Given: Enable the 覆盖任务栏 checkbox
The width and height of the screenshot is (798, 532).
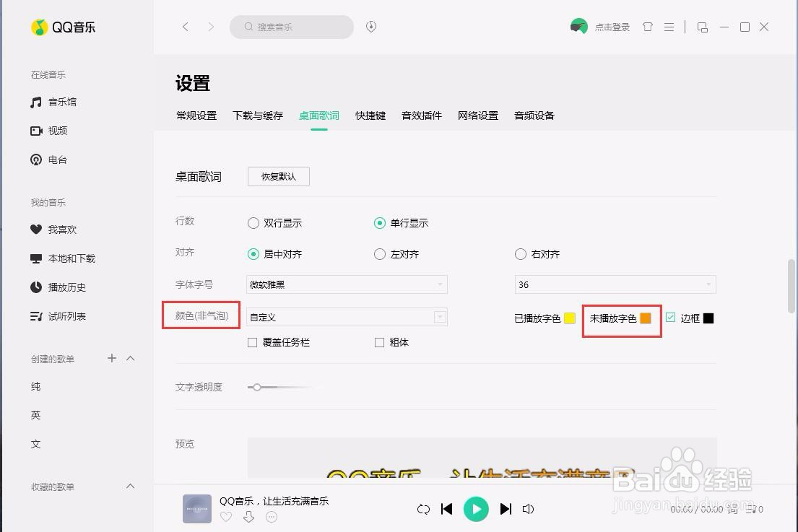Looking at the screenshot, I should click(x=251, y=342).
